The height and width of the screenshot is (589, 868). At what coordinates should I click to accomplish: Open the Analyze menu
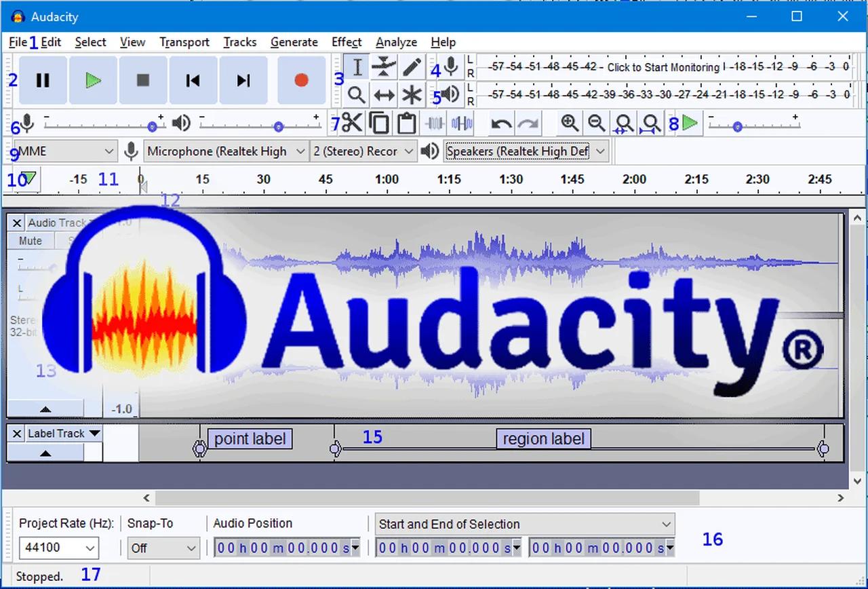tap(396, 42)
